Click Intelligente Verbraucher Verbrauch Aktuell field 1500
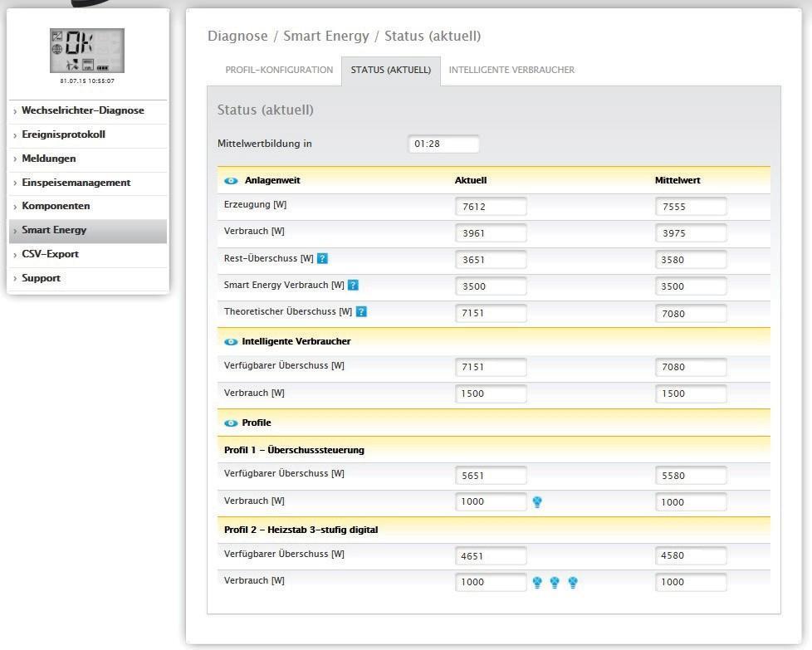This screenshot has height=650, width=812. click(491, 393)
